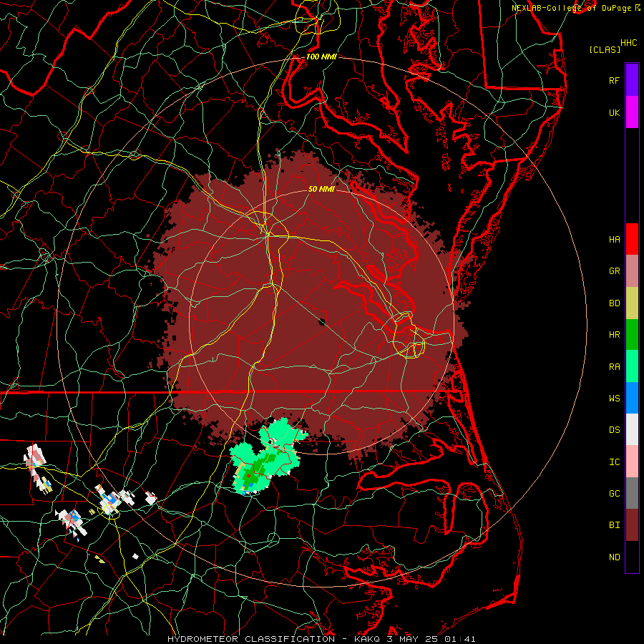Select the gray GC legend swatch
The height and width of the screenshot is (644, 644).
632,493
